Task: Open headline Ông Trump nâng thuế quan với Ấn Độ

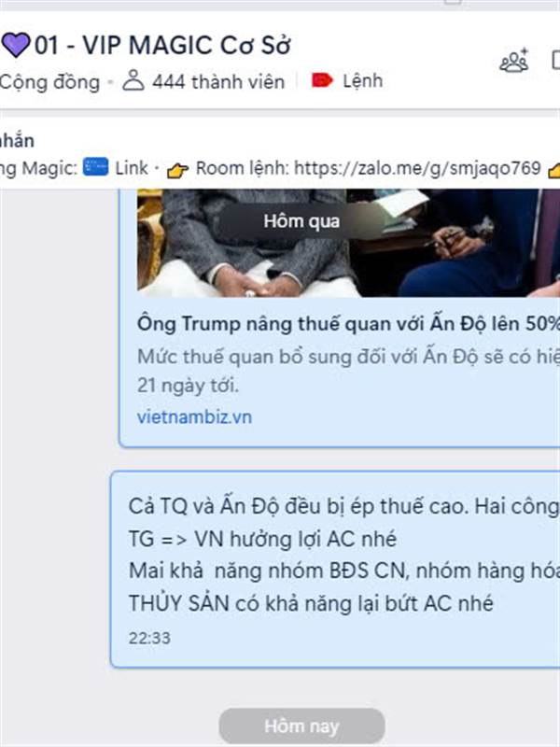Action: (x=348, y=324)
